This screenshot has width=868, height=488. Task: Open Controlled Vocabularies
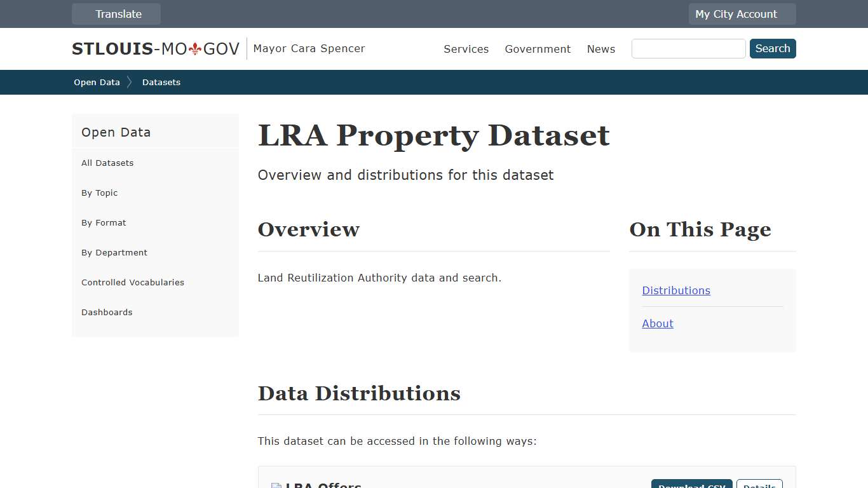[x=132, y=282]
